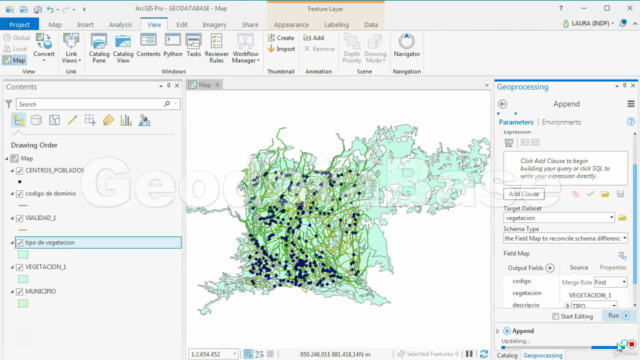This screenshot has height=360, width=640.
Task: Click the VEGETACION_1 symbol swatch
Action: coord(23,279)
